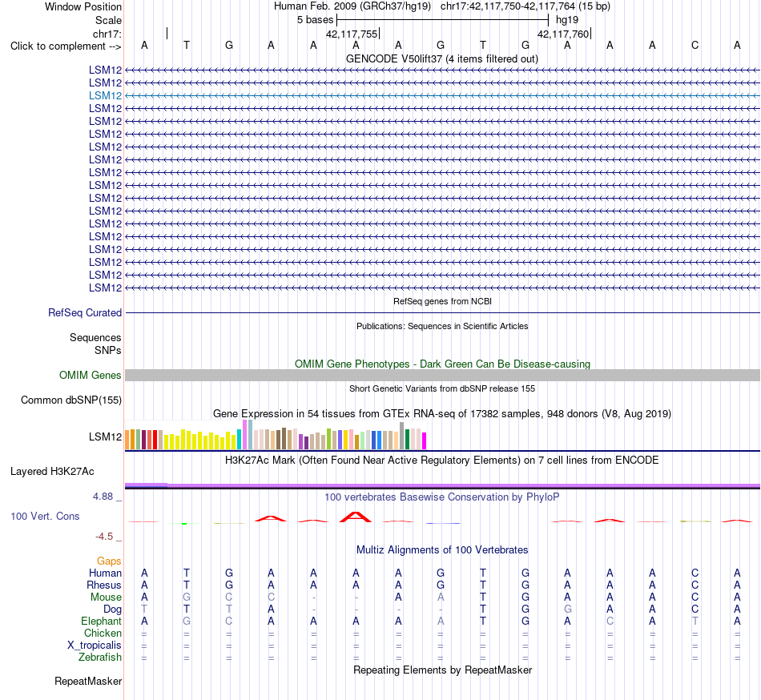
Task: Click the '5 bases' scale bar label
Action: pos(316,20)
